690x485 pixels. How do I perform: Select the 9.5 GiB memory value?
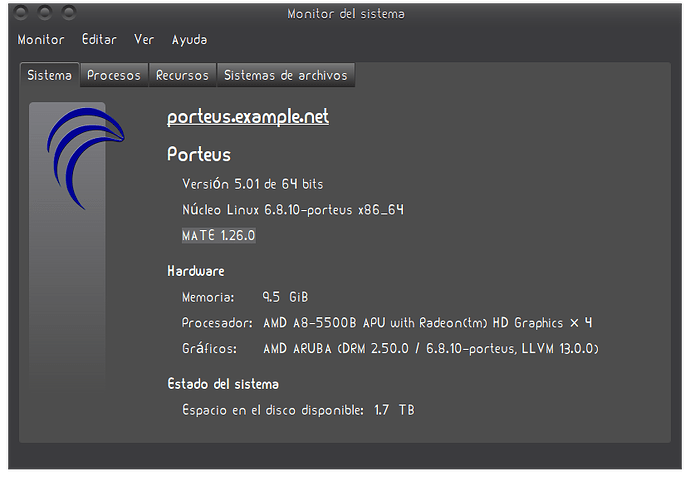point(285,297)
